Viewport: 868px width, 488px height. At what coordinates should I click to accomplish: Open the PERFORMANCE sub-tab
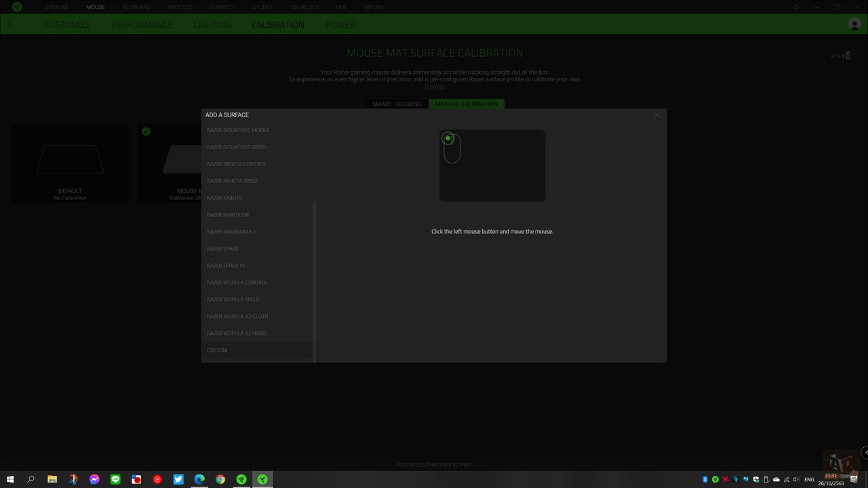click(142, 24)
